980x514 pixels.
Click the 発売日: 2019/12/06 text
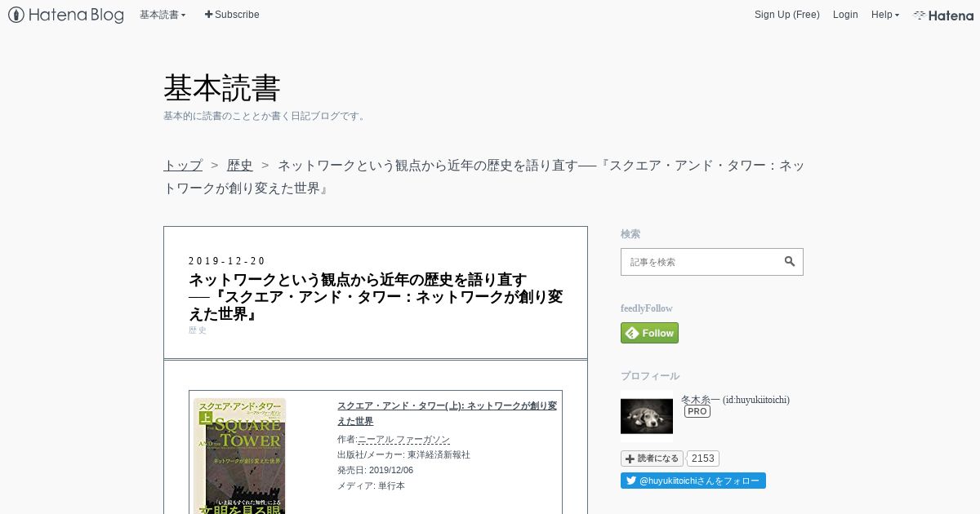point(375,470)
